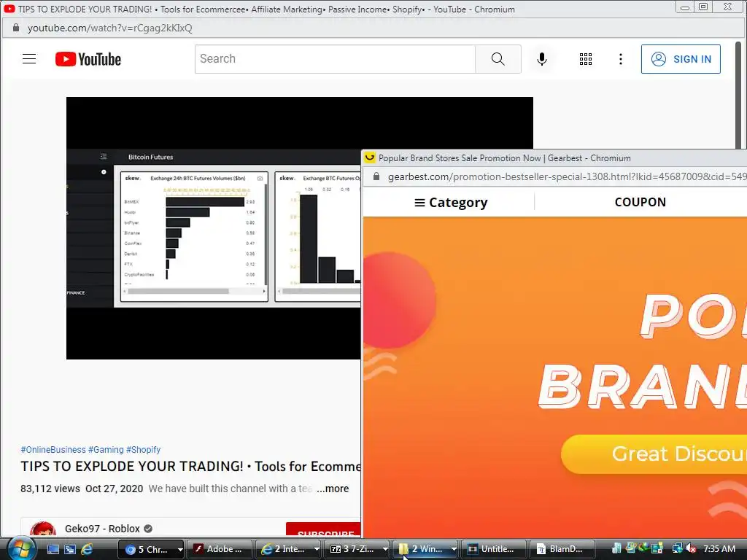
Task: Open the Gearbest Category menu
Action: pyautogui.click(x=451, y=203)
